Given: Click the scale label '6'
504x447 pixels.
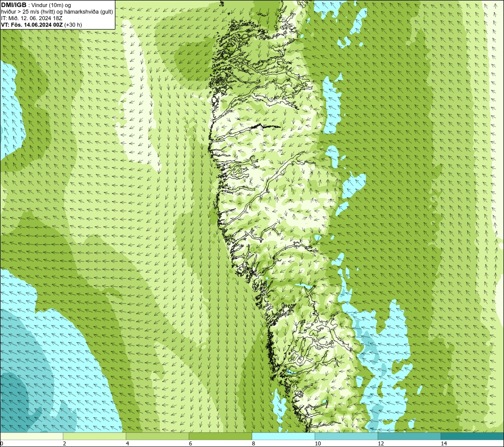Looking at the screenshot, I should pyautogui.click(x=191, y=443).
